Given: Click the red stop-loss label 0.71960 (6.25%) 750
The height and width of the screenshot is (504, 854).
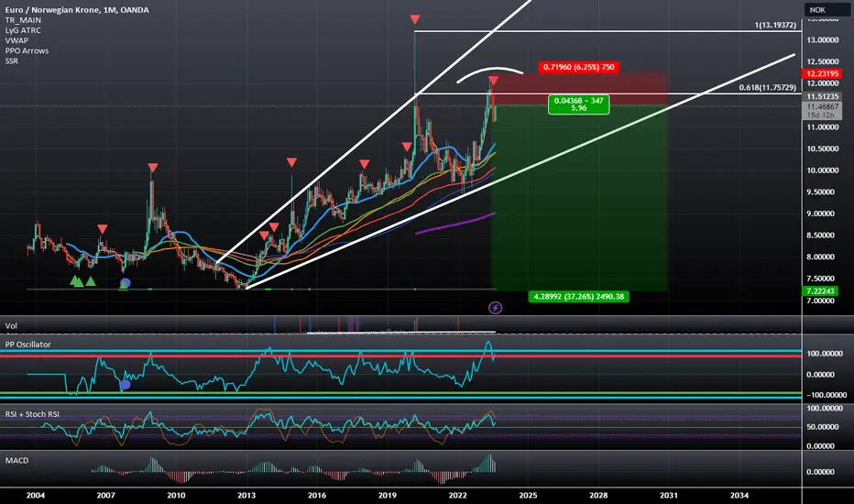Looking at the screenshot, I should [578, 67].
